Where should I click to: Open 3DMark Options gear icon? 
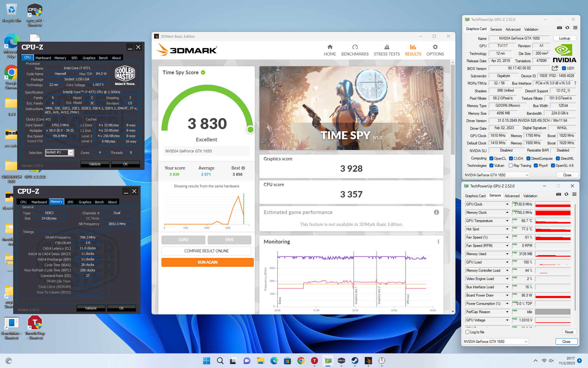coord(435,47)
